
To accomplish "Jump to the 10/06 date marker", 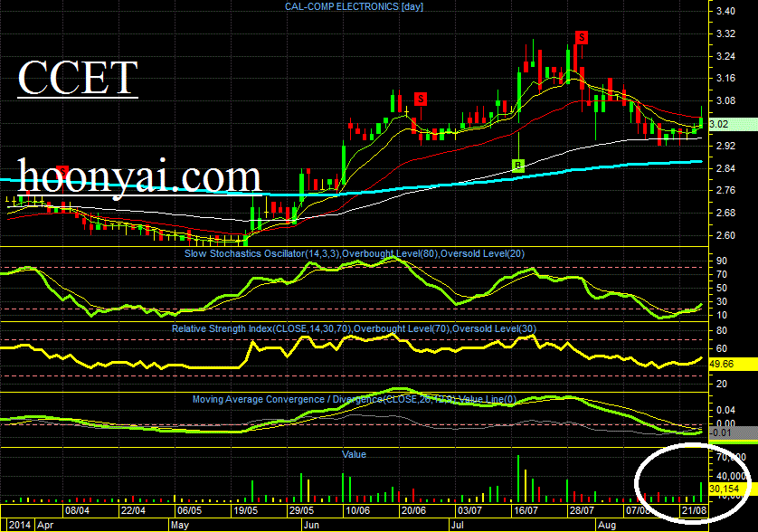I will [x=357, y=510].
